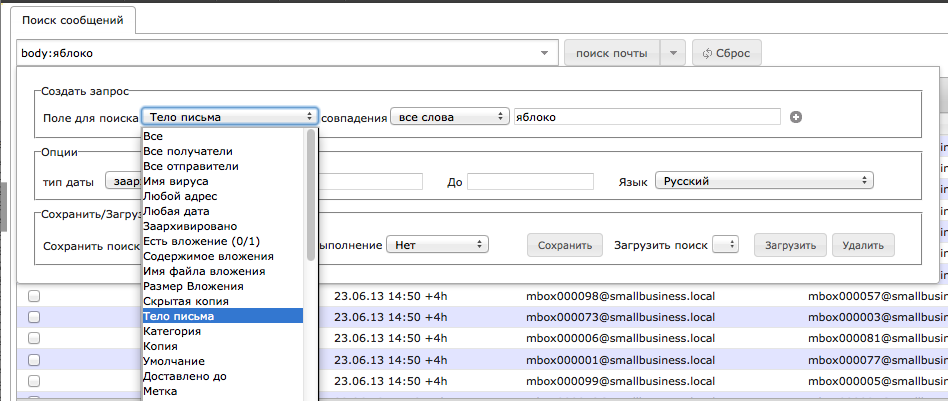
Task: Check the row for mbox000099@smallbusiness.local
Action: tap(34, 380)
